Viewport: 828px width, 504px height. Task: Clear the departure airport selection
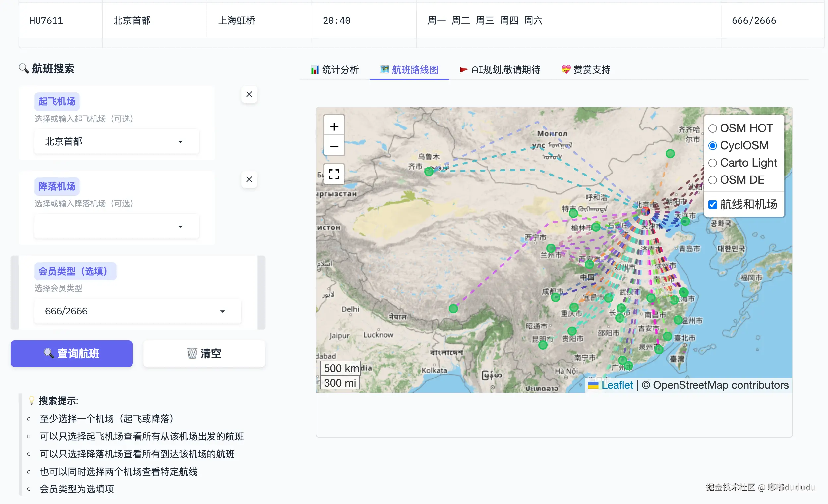pos(249,94)
